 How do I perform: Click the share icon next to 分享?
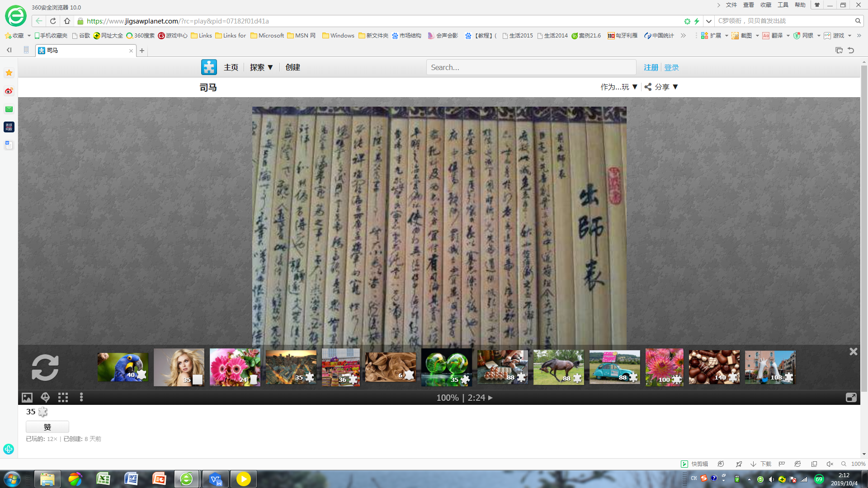pyautogui.click(x=648, y=87)
